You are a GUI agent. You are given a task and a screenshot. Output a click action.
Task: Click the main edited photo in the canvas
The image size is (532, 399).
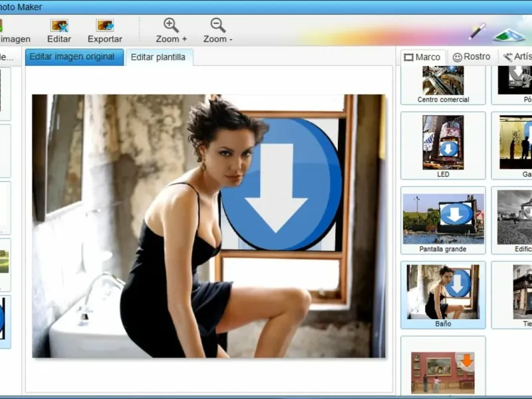pos(209,226)
